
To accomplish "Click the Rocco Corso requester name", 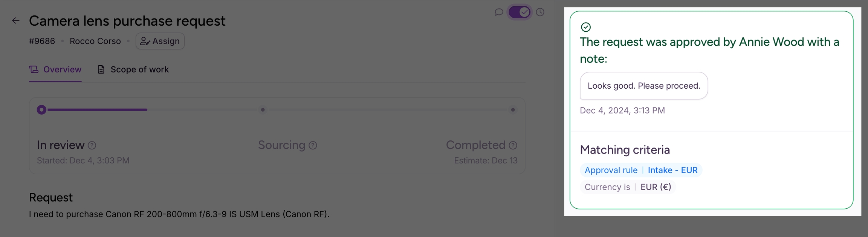I will tap(95, 41).
